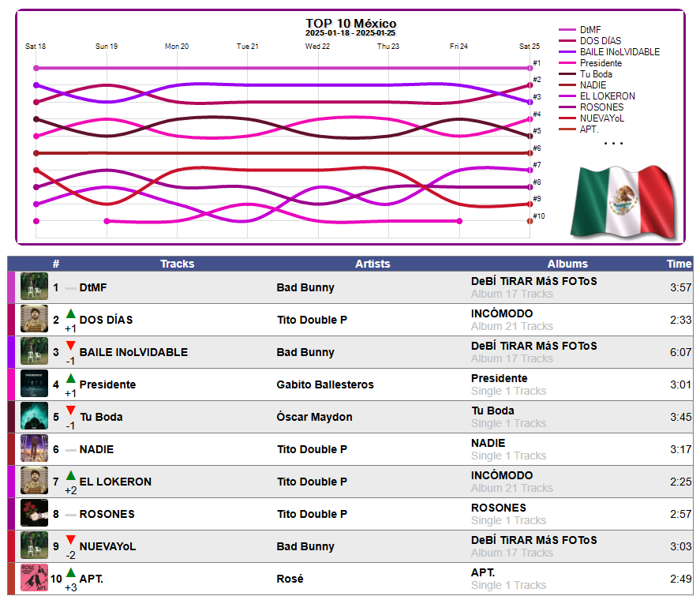
Task: Click the ROSONES album cover thumbnail
Action: tap(34, 514)
